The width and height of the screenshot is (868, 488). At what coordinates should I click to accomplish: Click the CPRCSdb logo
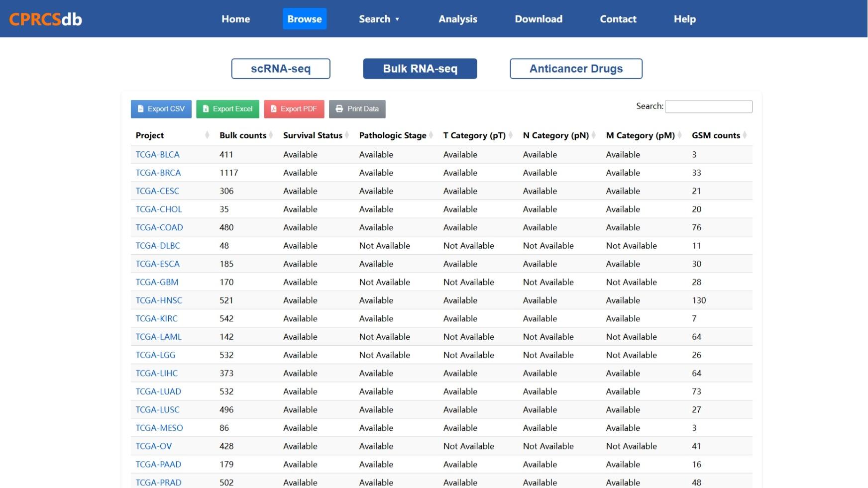pos(45,19)
